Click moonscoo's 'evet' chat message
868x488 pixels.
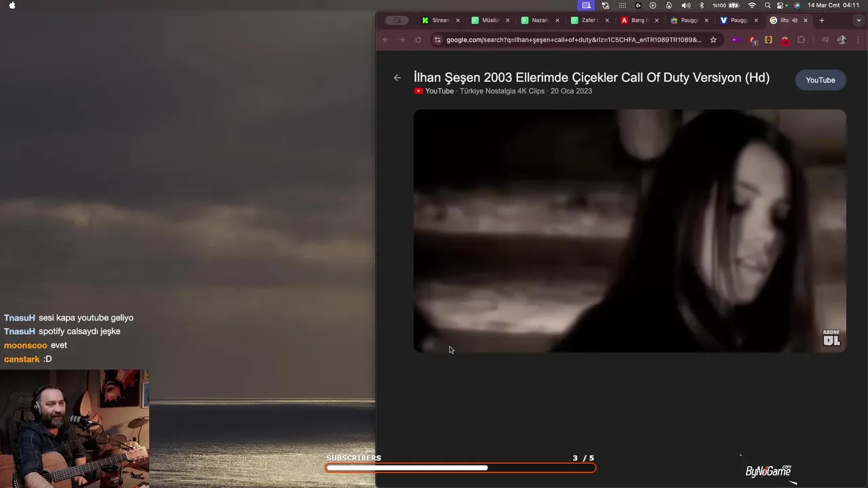pyautogui.click(x=59, y=345)
